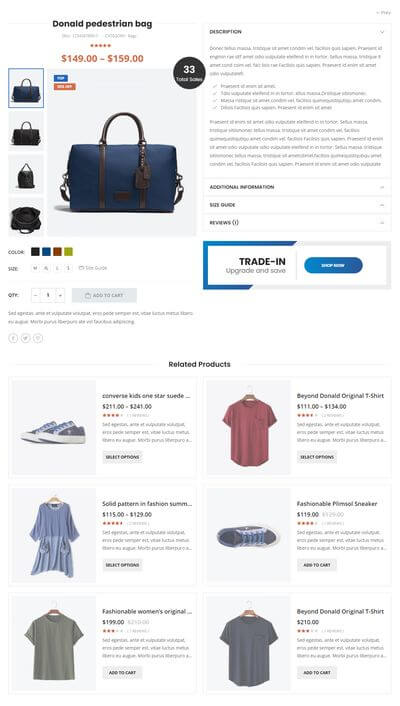
Task: Click the five-star rating under title
Action: point(100,45)
